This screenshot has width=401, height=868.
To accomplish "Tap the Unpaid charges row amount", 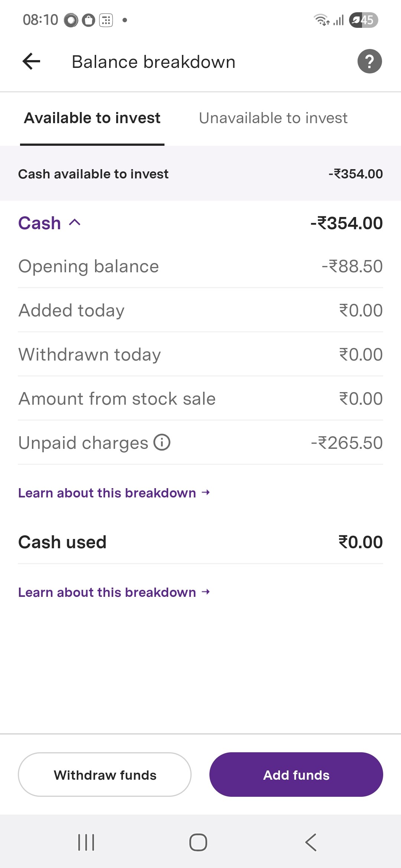I will (x=347, y=443).
